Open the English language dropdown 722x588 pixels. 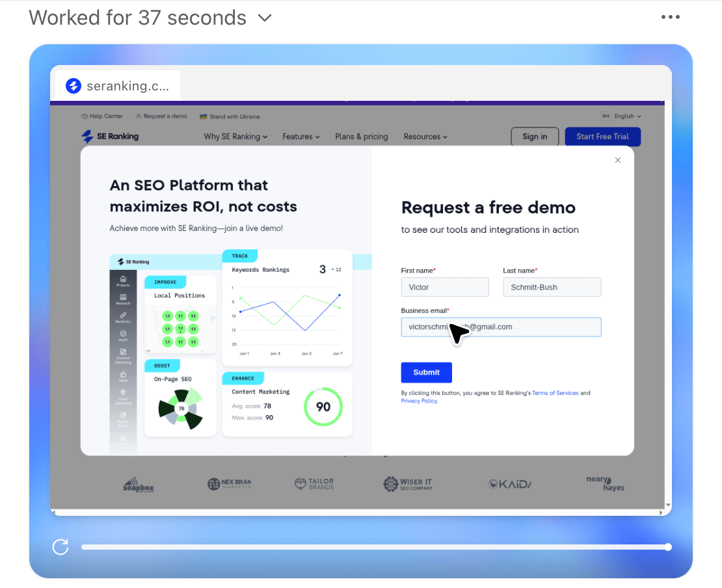click(621, 116)
